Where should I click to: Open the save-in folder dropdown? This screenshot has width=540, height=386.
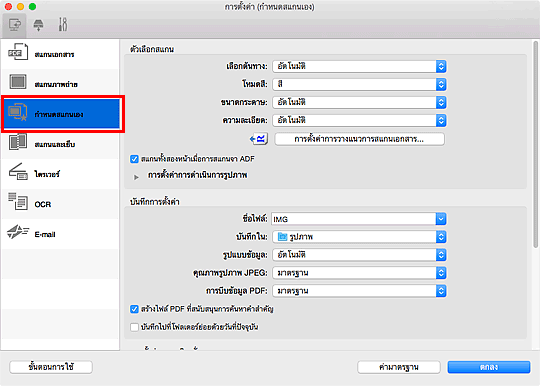click(359, 237)
